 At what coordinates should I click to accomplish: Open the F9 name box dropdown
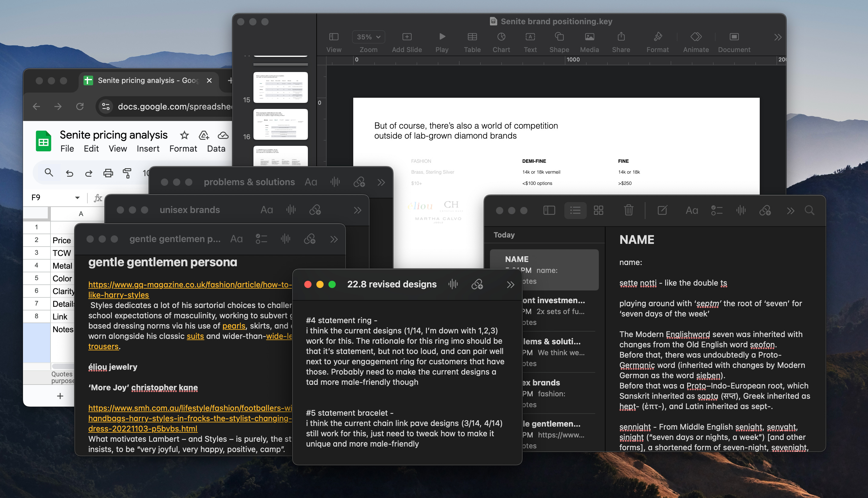(x=77, y=198)
